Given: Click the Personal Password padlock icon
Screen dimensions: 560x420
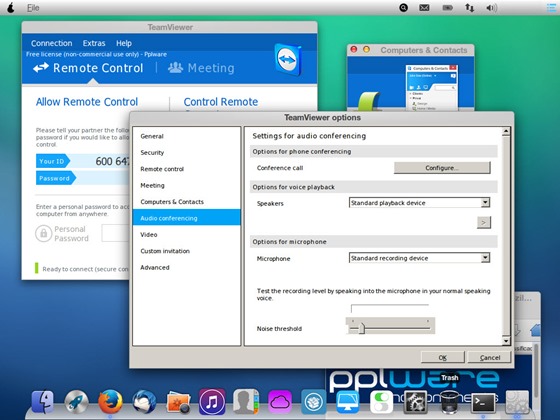Looking at the screenshot, I should pos(44,233).
